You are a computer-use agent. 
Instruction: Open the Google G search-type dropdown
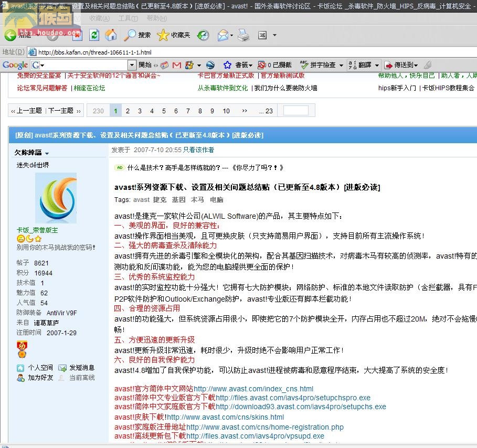[43, 65]
